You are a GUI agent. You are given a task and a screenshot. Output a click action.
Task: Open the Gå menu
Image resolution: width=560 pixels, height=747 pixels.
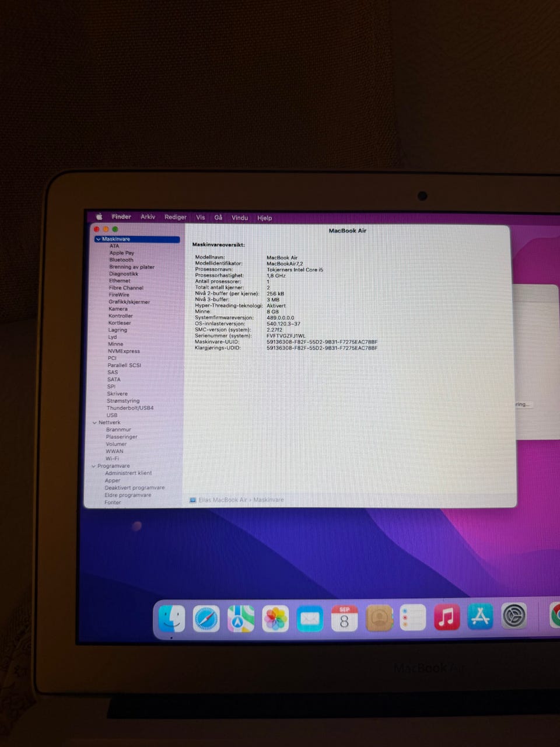218,217
